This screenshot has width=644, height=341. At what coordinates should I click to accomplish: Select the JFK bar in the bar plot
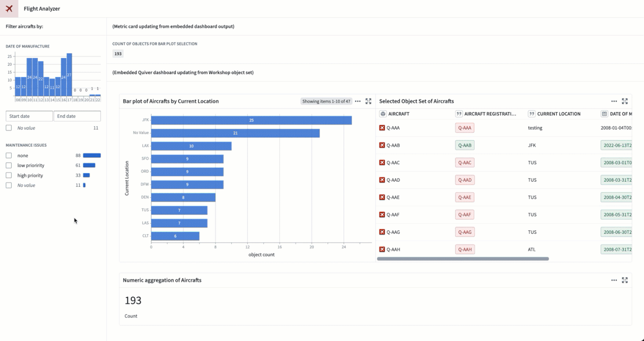tap(252, 120)
